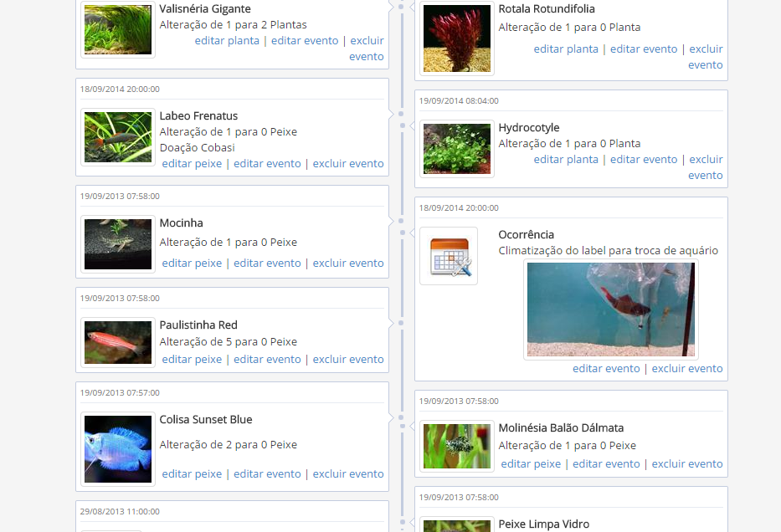Click the Valisnéria Gigante title text
Screen dimensions: 781x532
coord(205,9)
